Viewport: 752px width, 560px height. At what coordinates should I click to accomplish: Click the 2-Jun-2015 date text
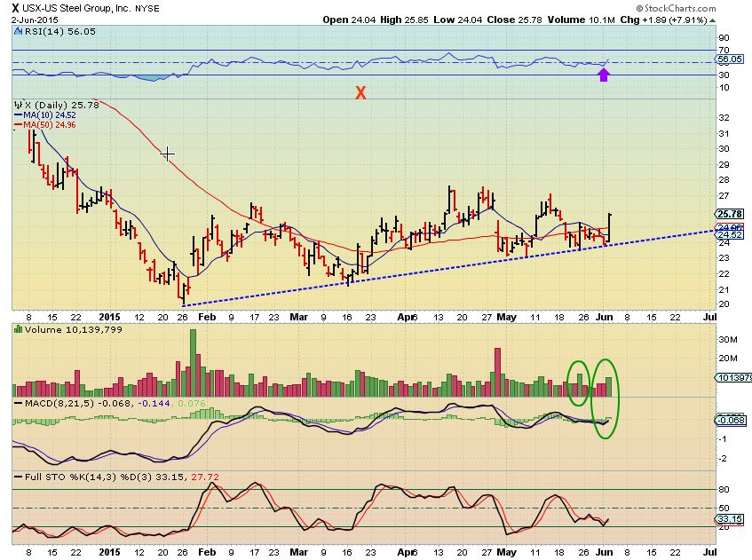click(35, 20)
